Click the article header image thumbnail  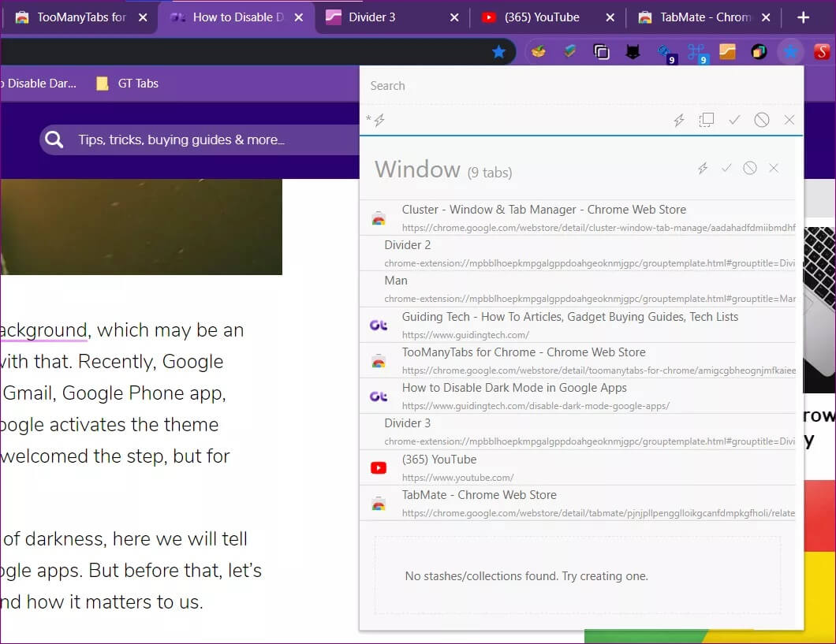(x=140, y=227)
